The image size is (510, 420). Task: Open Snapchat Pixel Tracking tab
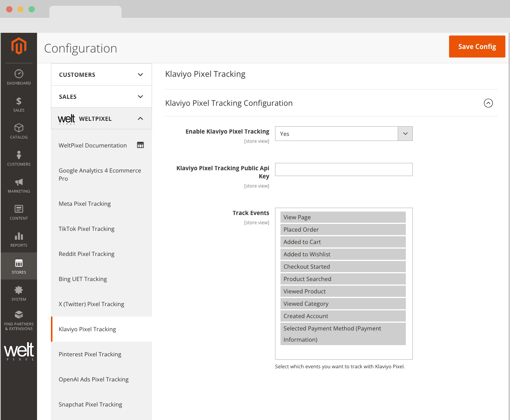point(101,405)
